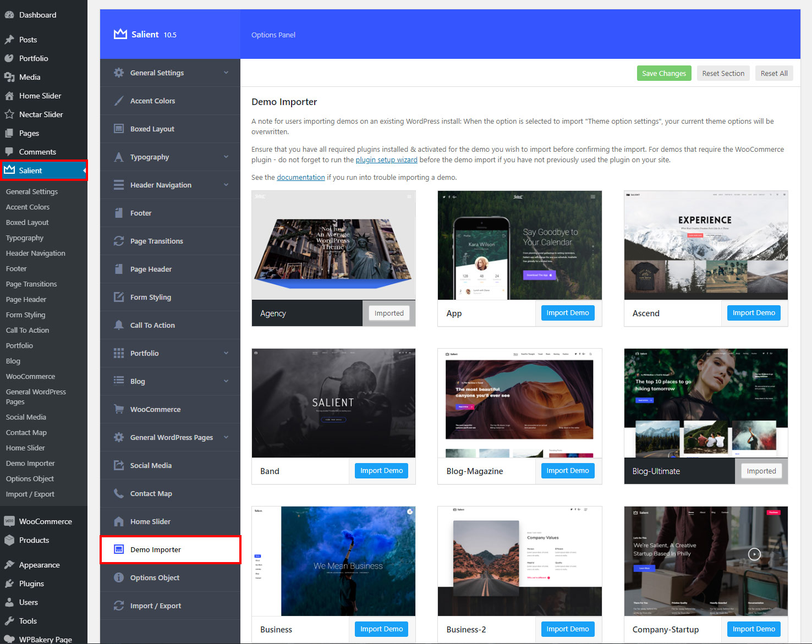
Task: Click the Social Media share icon
Action: click(x=119, y=465)
